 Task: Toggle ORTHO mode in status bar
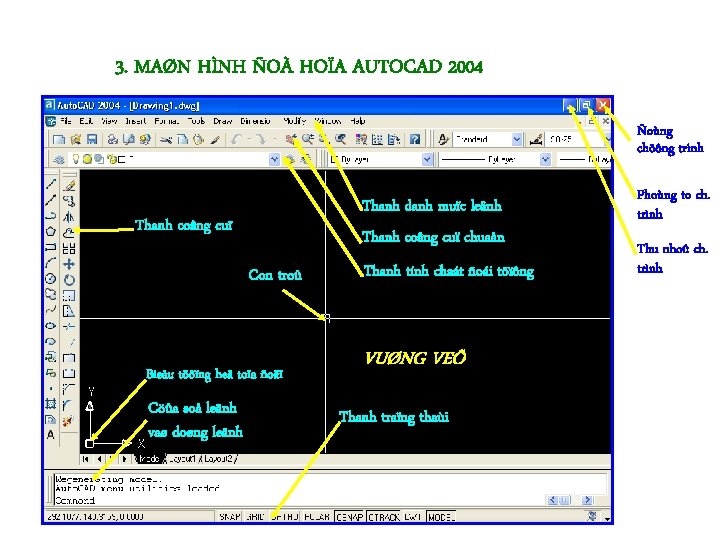coord(285,517)
